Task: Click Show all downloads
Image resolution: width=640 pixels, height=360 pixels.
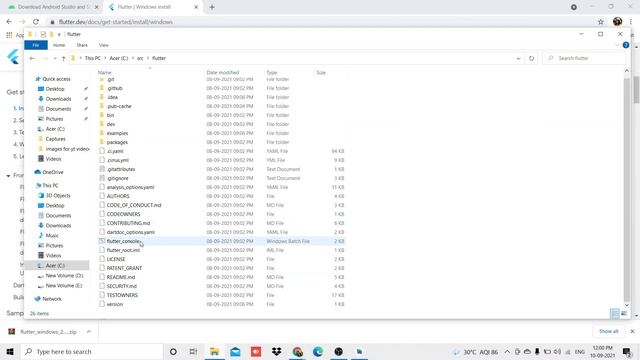Action: point(609,331)
